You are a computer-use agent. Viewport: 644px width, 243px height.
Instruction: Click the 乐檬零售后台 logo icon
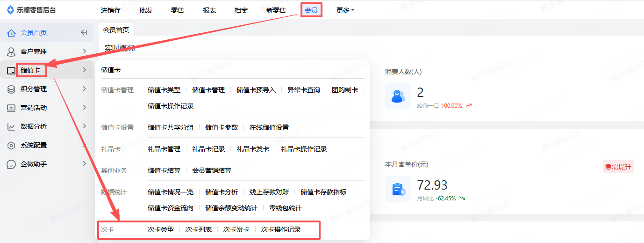pyautogui.click(x=10, y=10)
